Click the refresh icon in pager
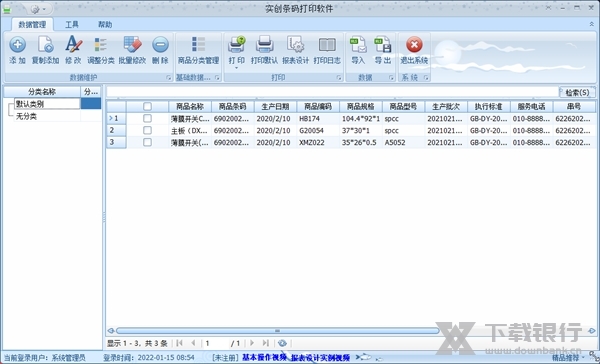600x364 pixels. tap(282, 343)
